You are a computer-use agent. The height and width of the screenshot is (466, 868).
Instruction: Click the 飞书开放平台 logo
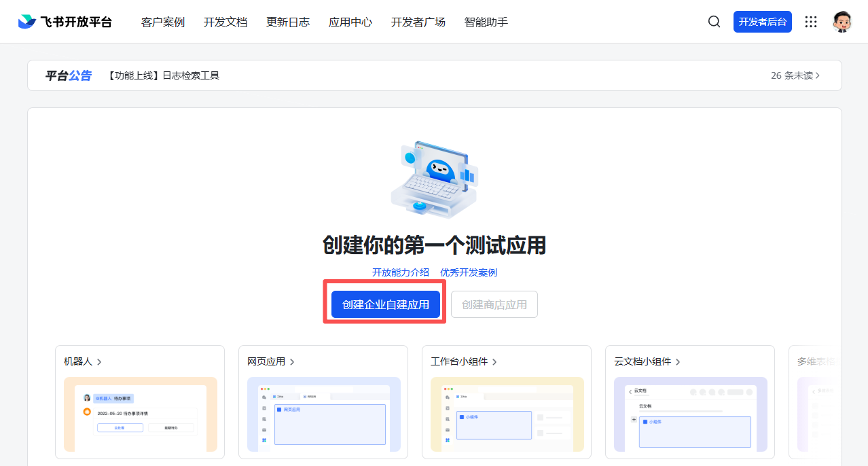tap(65, 20)
